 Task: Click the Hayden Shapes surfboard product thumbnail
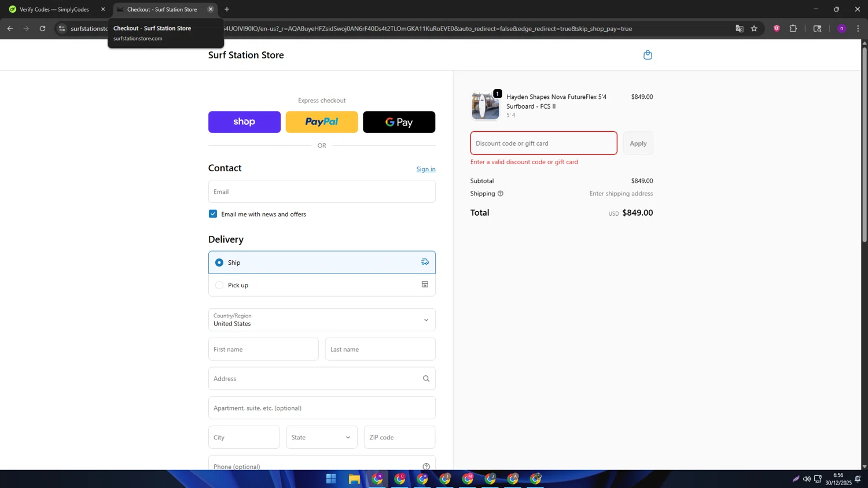coord(485,106)
